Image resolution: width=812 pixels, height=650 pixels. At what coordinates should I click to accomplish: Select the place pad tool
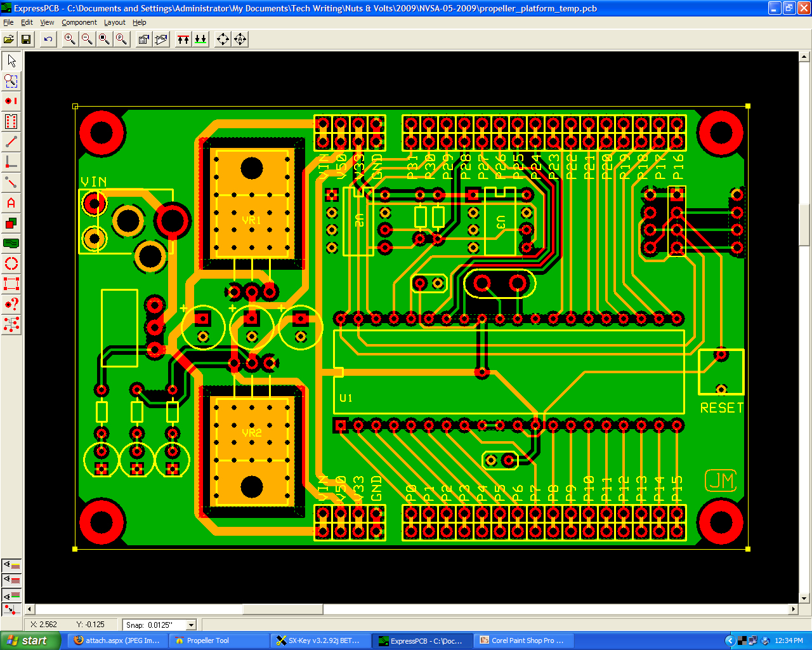[10, 100]
